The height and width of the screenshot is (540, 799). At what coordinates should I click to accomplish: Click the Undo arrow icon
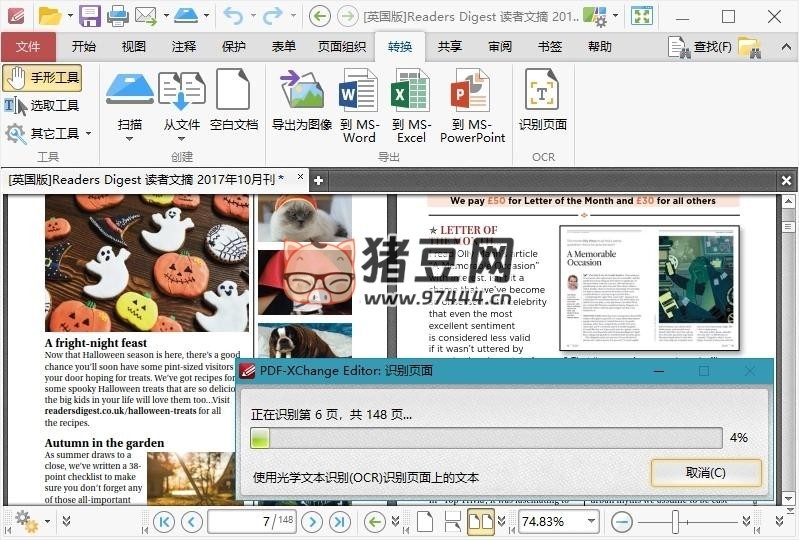coord(233,15)
